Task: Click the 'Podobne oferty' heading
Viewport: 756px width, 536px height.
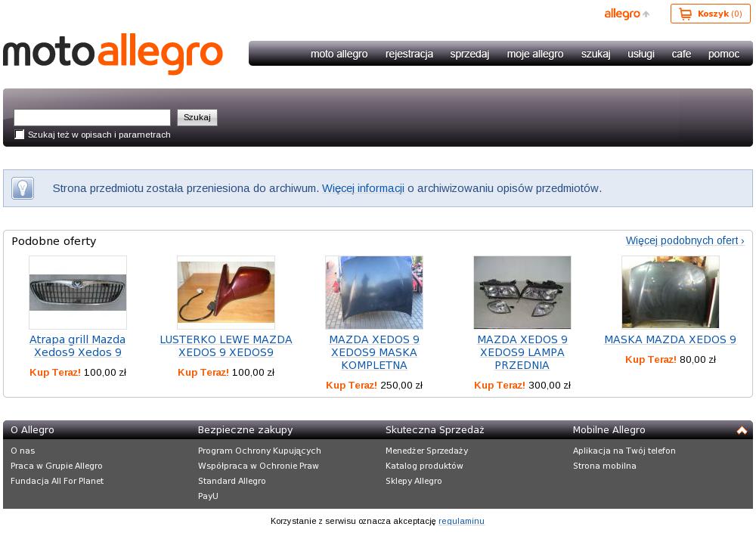Action: click(54, 241)
